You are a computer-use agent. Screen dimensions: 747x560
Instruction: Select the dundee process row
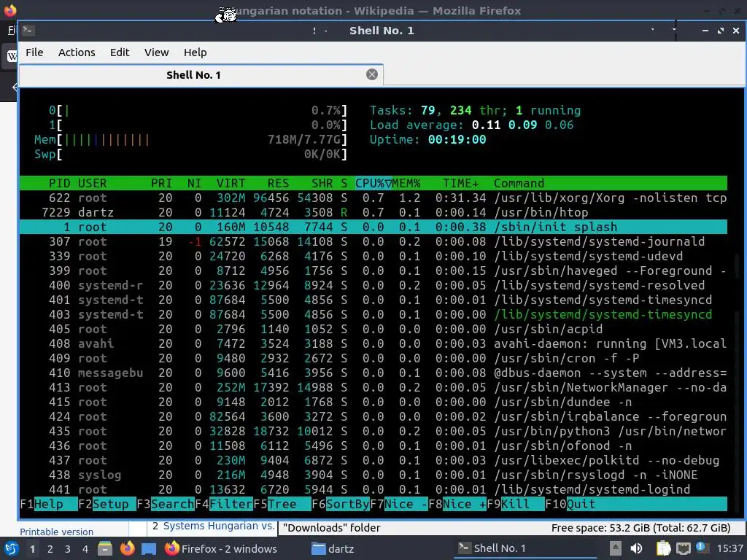[x=373, y=402]
